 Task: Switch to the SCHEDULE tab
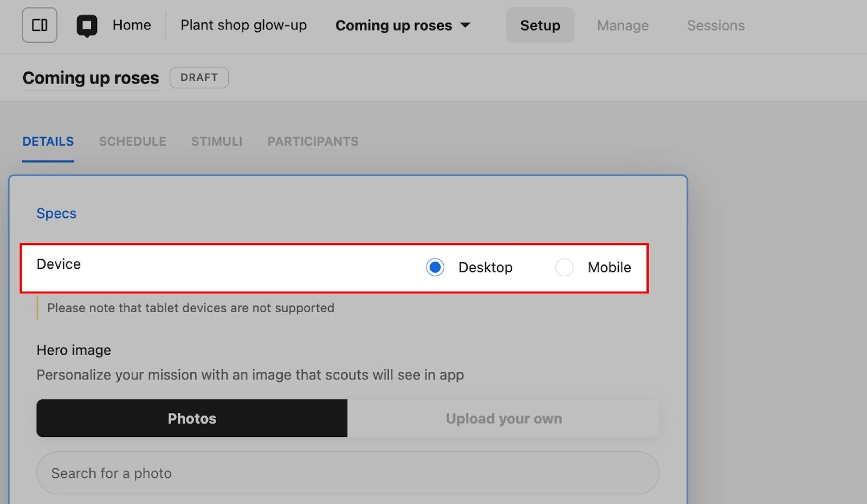132,141
